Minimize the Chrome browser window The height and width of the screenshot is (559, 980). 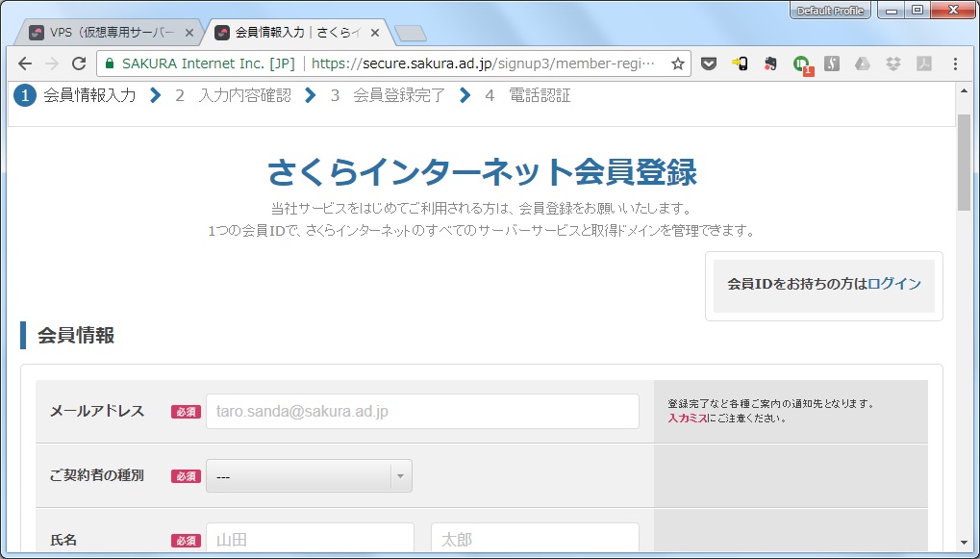click(892, 10)
